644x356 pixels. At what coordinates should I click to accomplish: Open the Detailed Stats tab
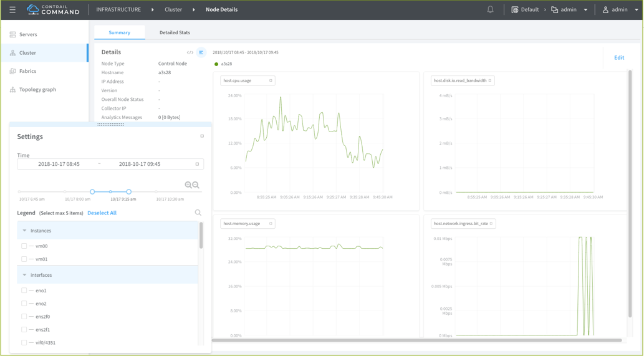[x=175, y=32]
